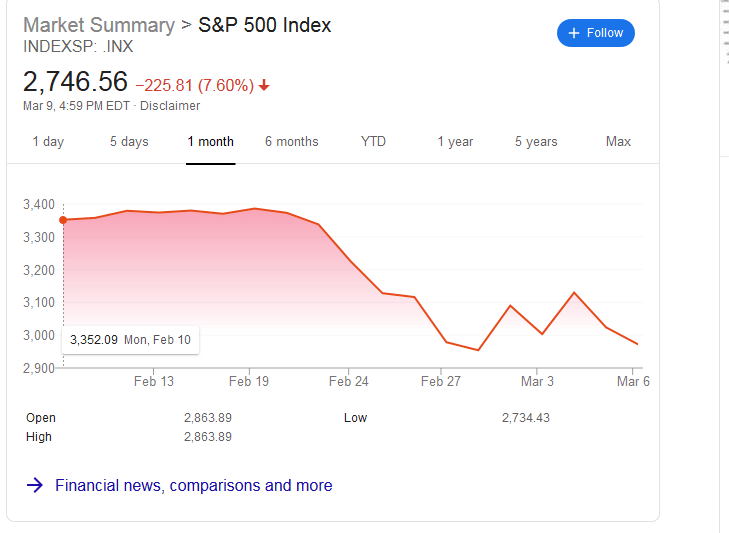This screenshot has height=533, width=729.
Task: Show the 1 year chart range
Action: pyautogui.click(x=455, y=142)
